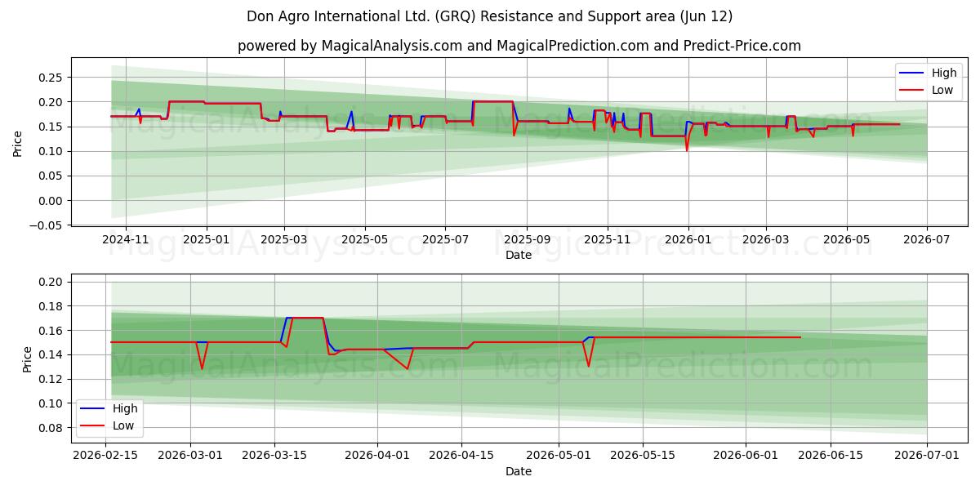Screen dimensions: 980x490
Task: Click the 'Date' axis label under bottom chart
Action: tap(519, 471)
